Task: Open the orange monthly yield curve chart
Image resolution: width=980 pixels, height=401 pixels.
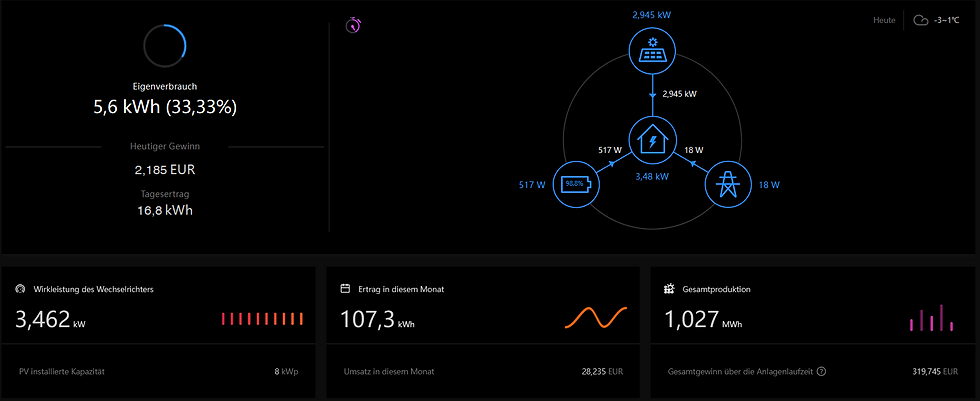Action: click(x=596, y=317)
